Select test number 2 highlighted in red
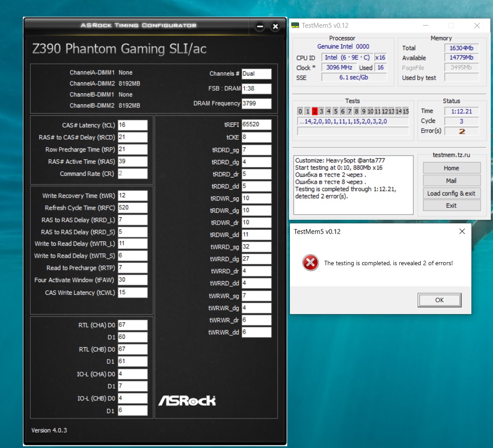The width and height of the screenshot is (493, 448). click(315, 111)
